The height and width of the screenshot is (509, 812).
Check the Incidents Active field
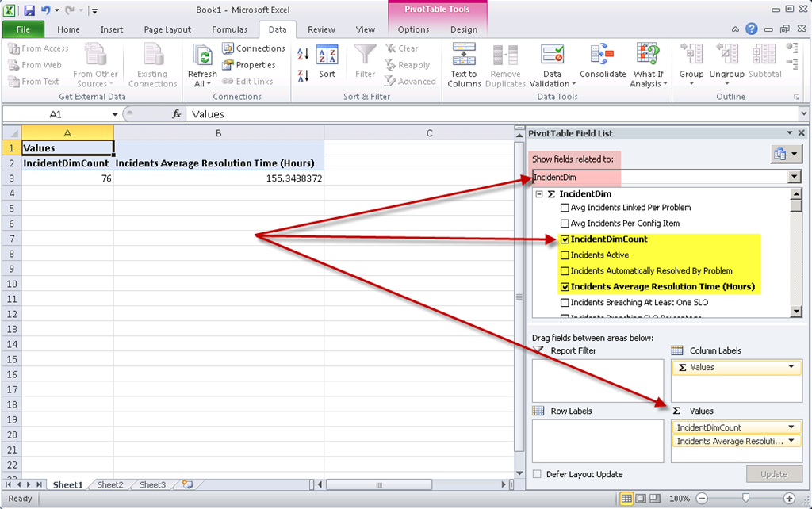[x=565, y=255]
